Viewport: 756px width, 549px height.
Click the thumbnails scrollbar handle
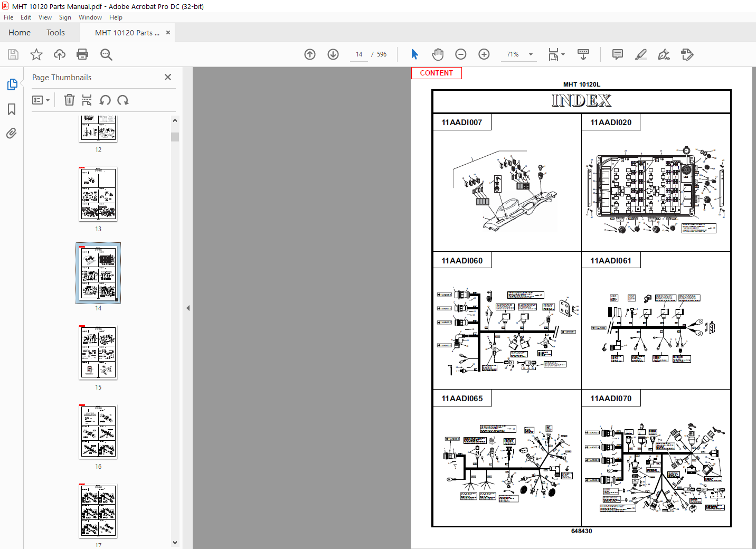175,137
